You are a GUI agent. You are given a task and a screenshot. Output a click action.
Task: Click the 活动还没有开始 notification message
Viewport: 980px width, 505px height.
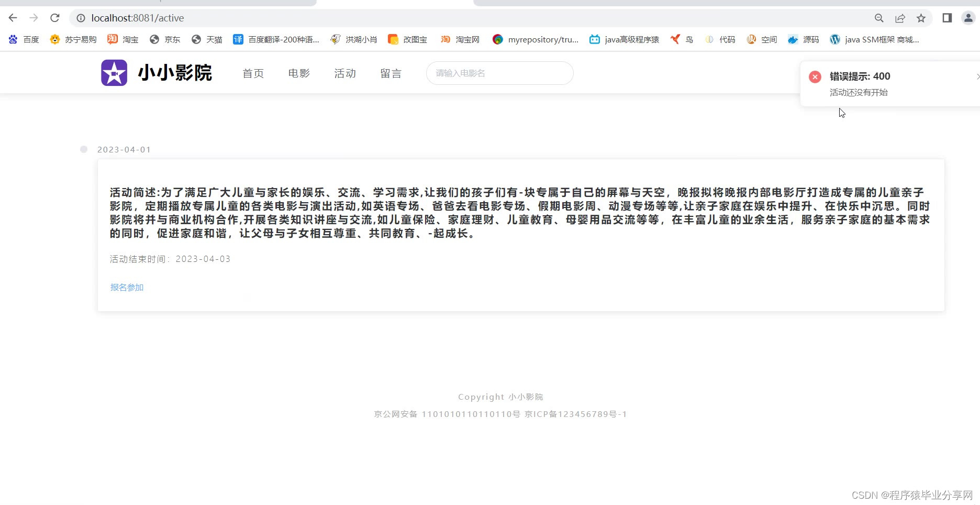point(859,93)
